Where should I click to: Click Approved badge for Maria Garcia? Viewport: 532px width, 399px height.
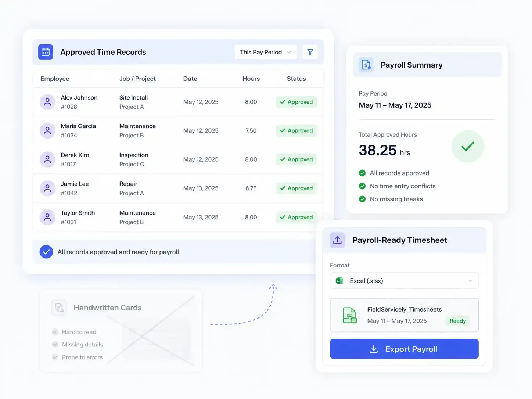coord(296,130)
